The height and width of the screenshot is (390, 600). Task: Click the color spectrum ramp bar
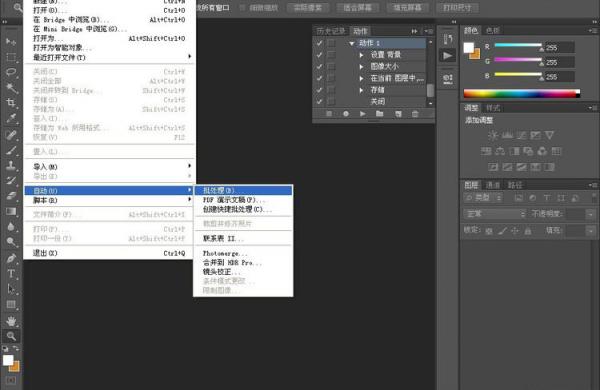point(522,93)
